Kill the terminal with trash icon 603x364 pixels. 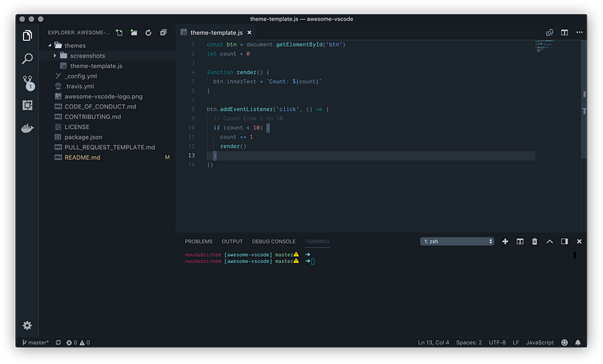pos(534,241)
